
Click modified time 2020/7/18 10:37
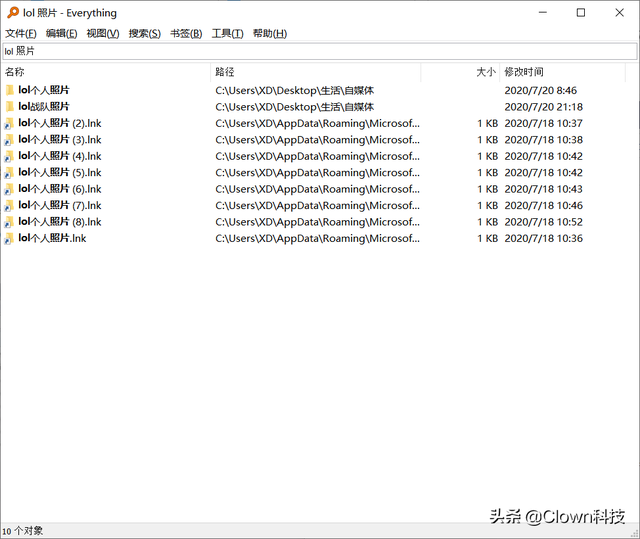tap(544, 123)
